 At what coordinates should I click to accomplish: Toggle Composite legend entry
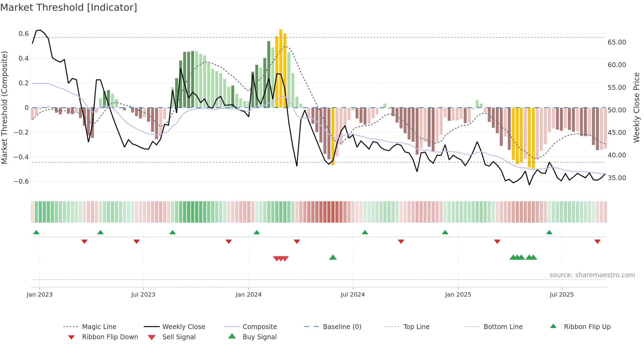(x=250, y=327)
